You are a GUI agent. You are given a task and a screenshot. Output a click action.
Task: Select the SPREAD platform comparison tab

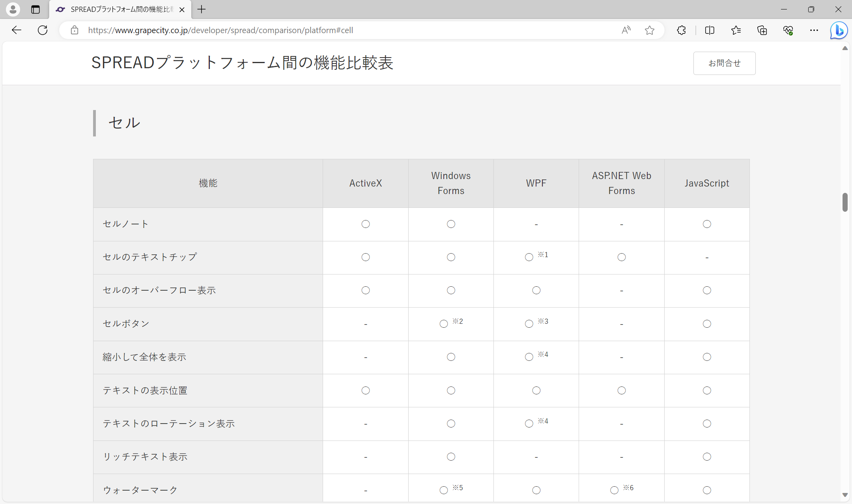click(120, 9)
